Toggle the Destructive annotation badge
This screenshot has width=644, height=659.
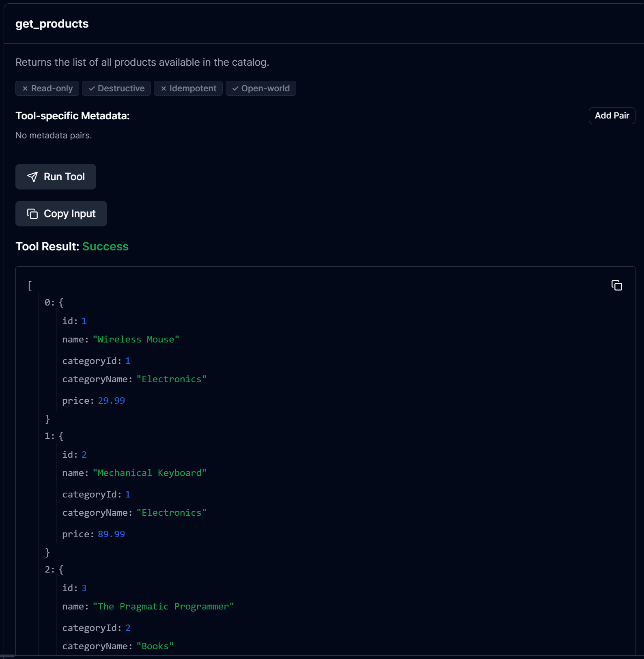point(116,88)
